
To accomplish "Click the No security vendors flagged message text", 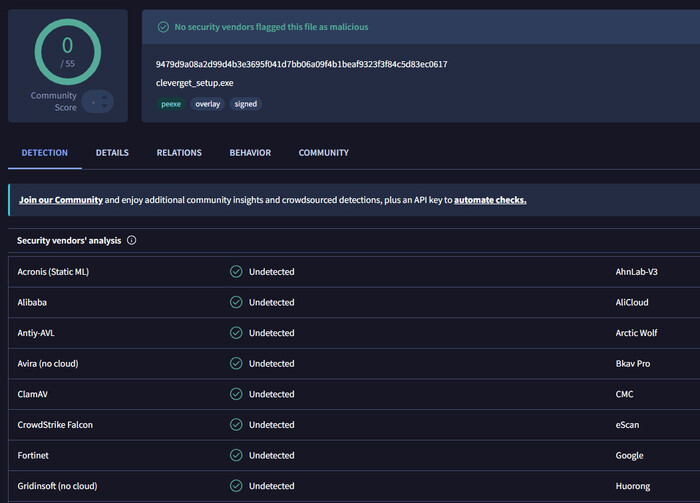I will click(x=271, y=27).
